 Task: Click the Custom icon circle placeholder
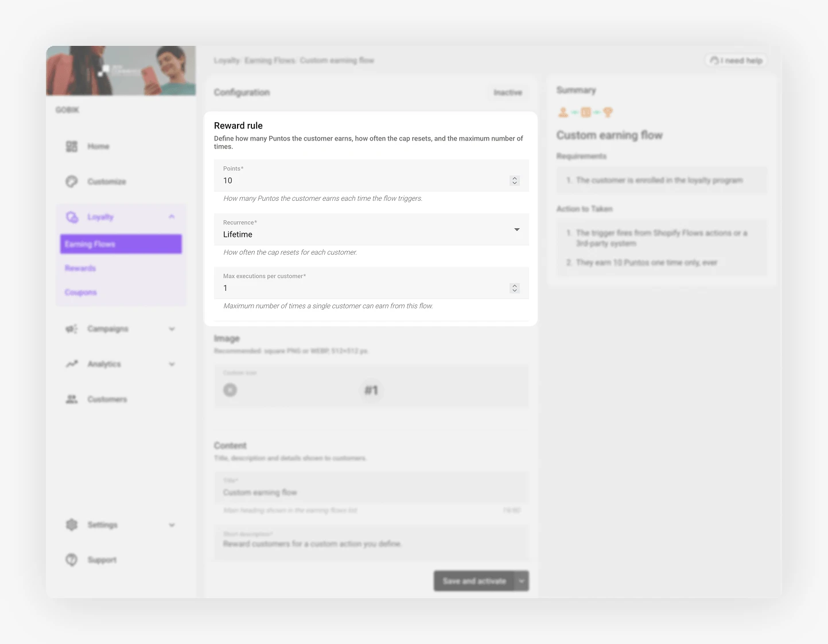click(x=230, y=390)
